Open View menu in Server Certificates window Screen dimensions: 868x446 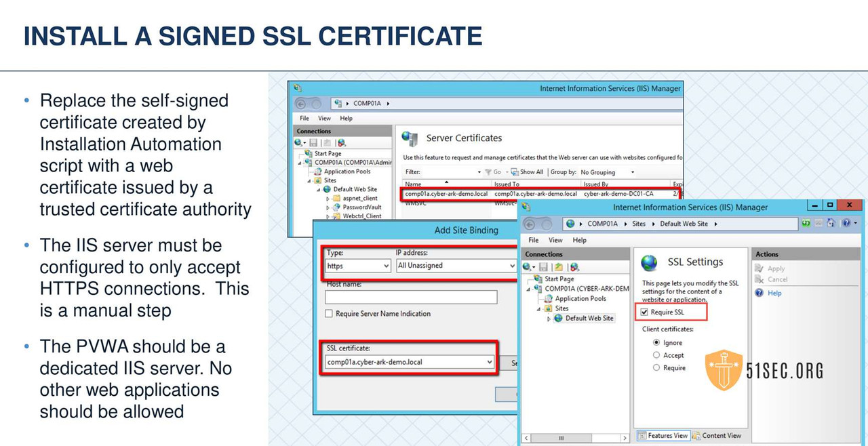(324, 119)
